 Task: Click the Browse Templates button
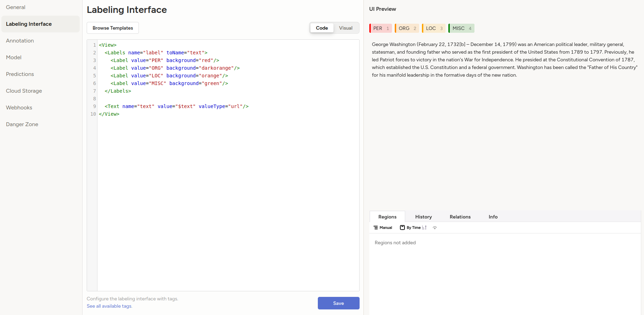pyautogui.click(x=113, y=28)
